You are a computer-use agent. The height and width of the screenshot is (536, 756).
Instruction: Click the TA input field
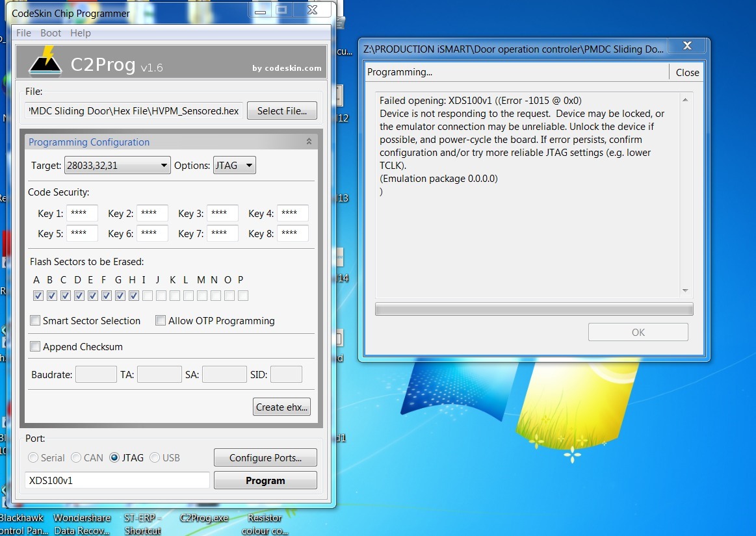pyautogui.click(x=159, y=374)
